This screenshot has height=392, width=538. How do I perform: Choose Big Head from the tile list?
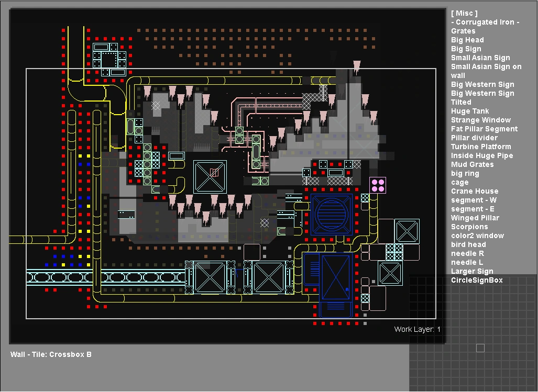467,40
